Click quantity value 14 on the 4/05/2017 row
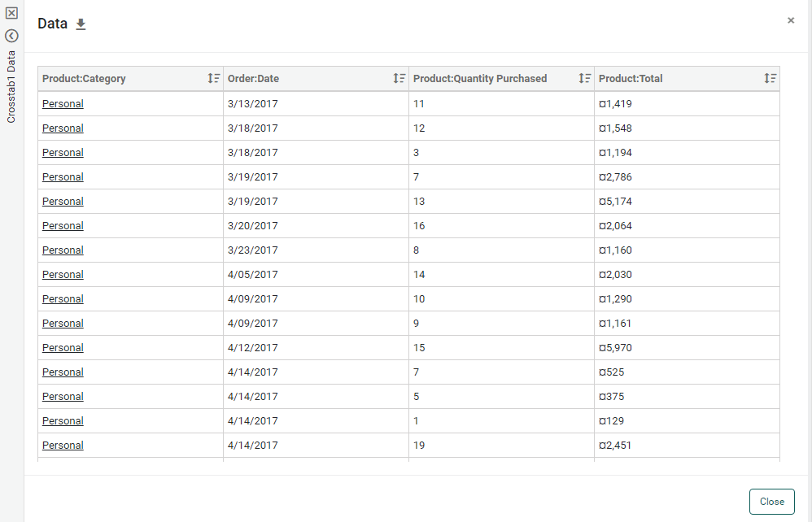The width and height of the screenshot is (812, 522). 418,274
